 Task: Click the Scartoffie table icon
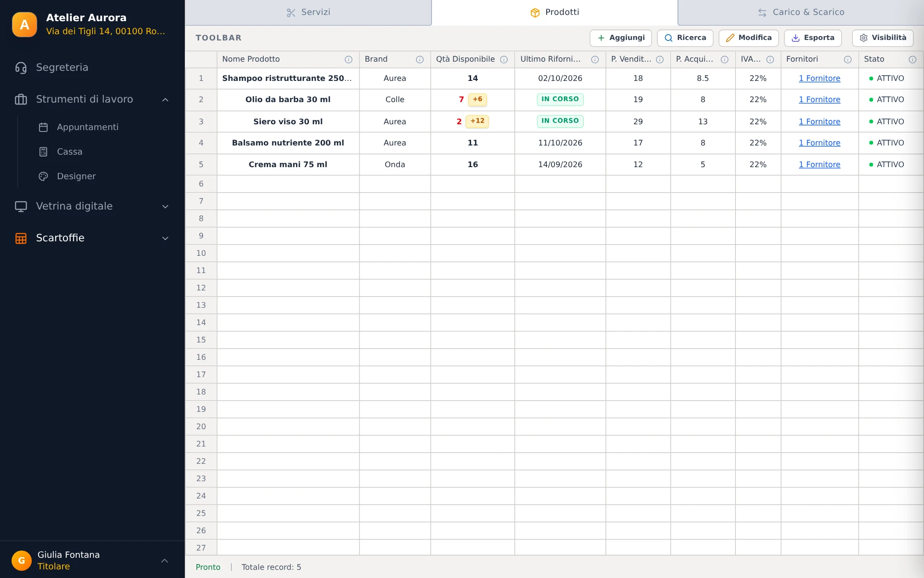point(21,238)
